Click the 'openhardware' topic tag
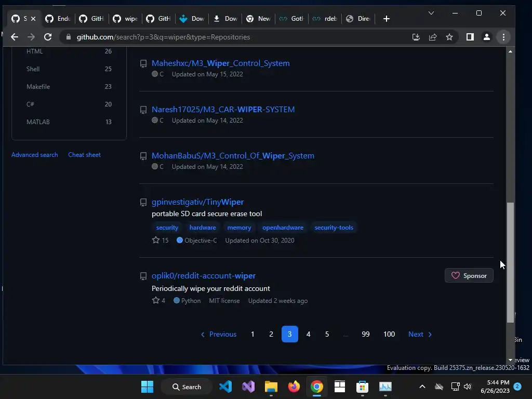 coord(283,228)
